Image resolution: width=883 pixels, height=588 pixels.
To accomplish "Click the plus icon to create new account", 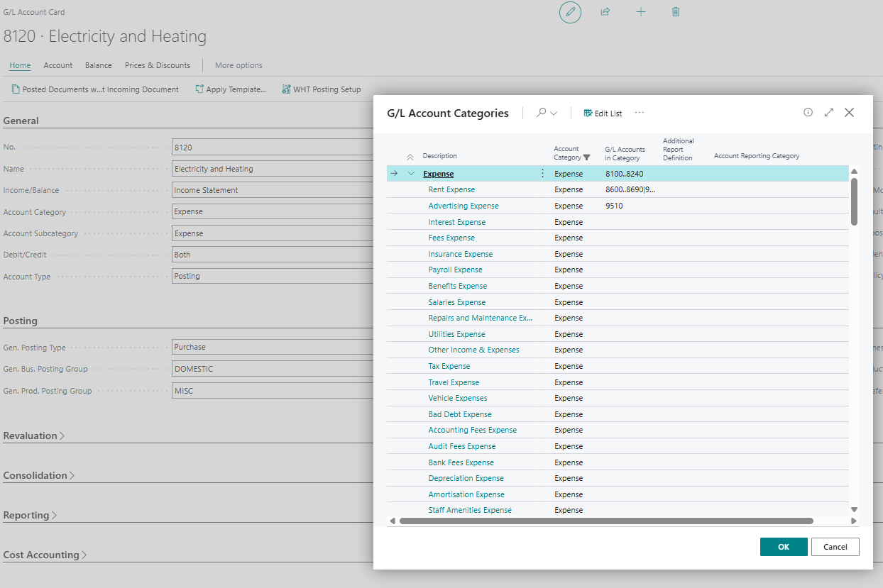I will [x=641, y=12].
